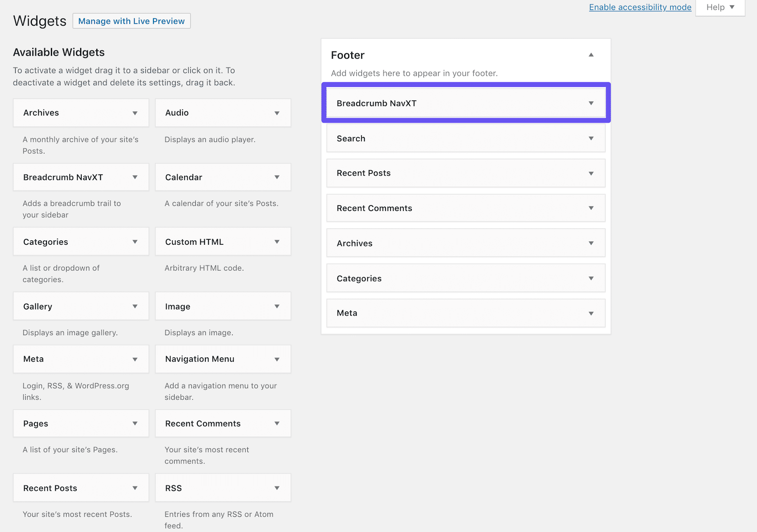Open the Audio widget dropdown
This screenshot has height=532, width=757.
tap(277, 113)
